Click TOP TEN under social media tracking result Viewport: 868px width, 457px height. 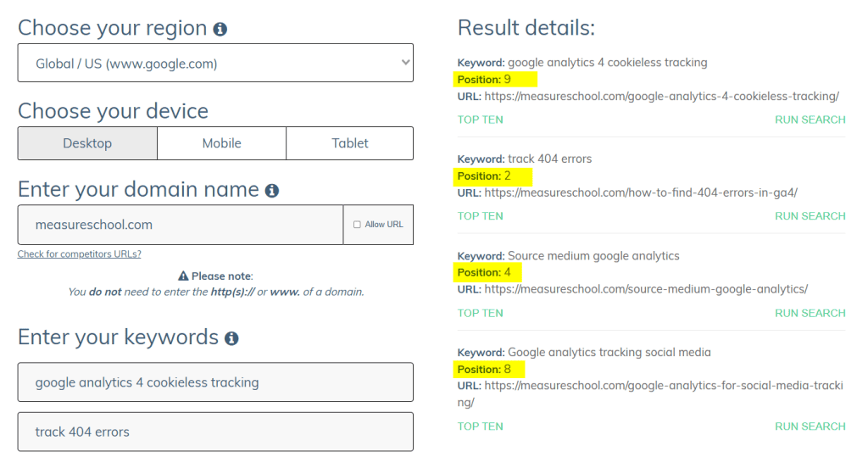pyautogui.click(x=480, y=426)
